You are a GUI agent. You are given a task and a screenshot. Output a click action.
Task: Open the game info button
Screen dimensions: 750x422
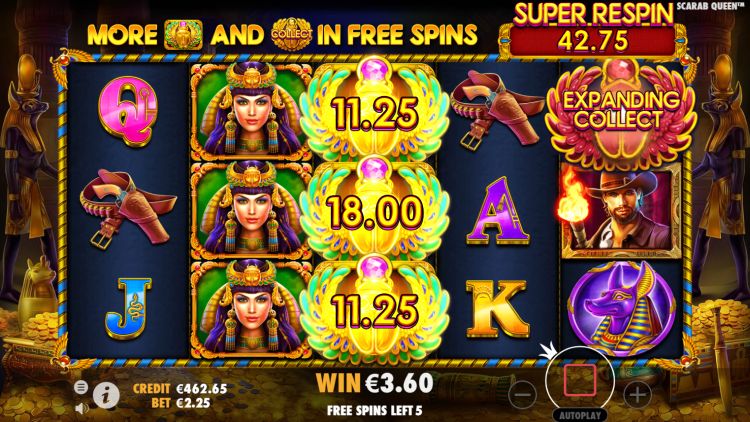click(x=106, y=395)
